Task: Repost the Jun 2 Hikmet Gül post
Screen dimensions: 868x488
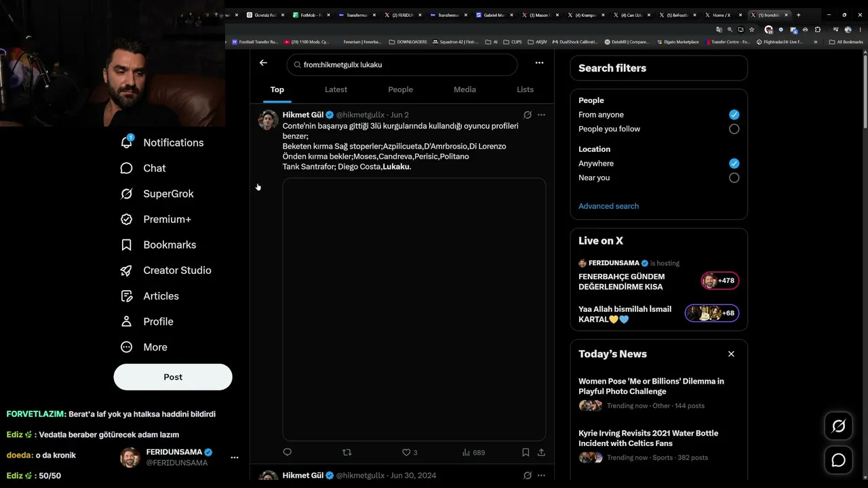Action: coord(347,452)
